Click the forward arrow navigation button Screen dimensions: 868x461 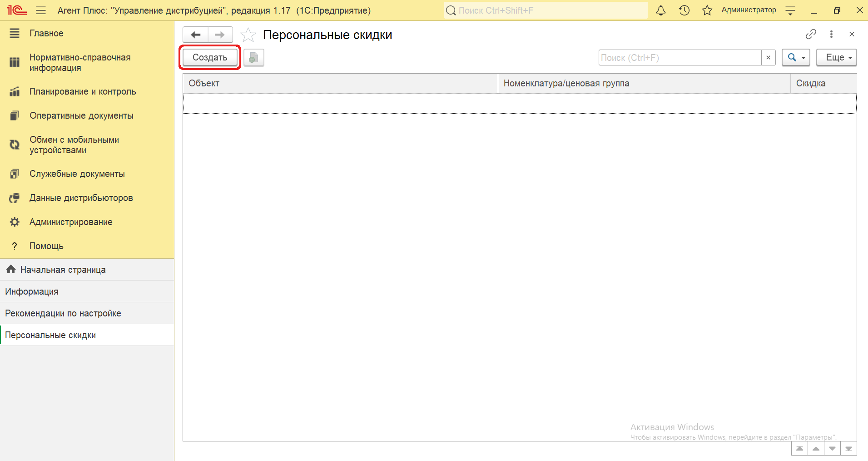click(x=220, y=35)
